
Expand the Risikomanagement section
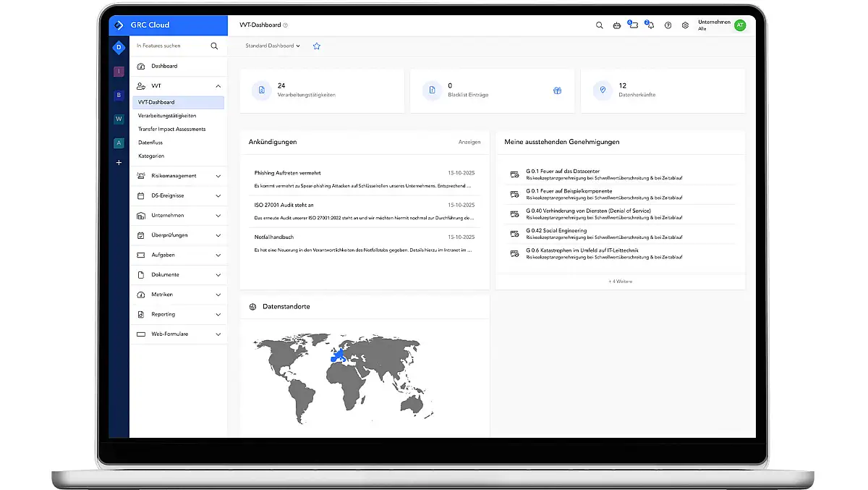tap(218, 176)
